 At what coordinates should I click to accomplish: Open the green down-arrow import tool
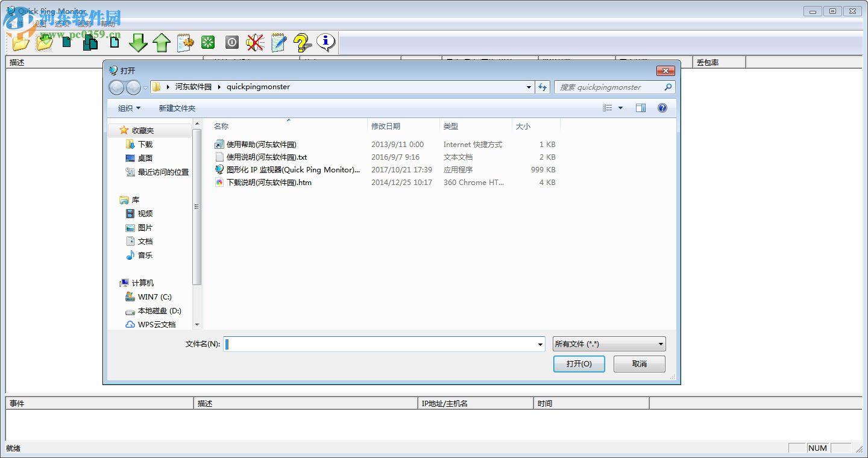coord(138,42)
